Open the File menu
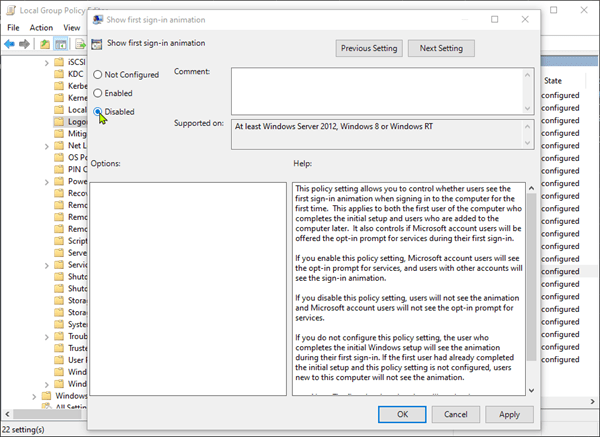 pos(13,27)
